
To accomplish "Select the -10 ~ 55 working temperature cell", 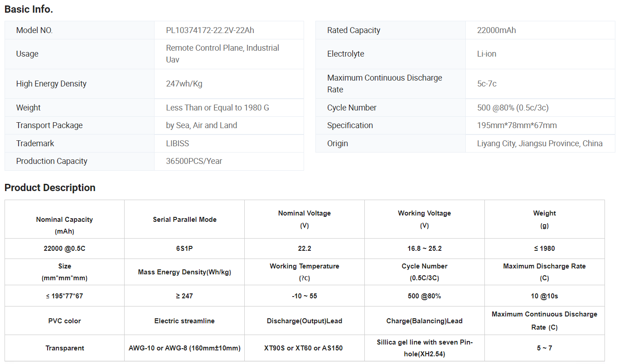I will click(304, 296).
